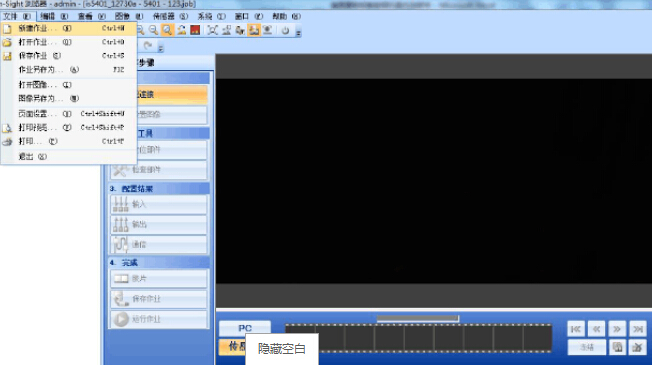The height and width of the screenshot is (365, 652).
Task: Click the 设置图像 step below 已连接
Action: (172, 114)
